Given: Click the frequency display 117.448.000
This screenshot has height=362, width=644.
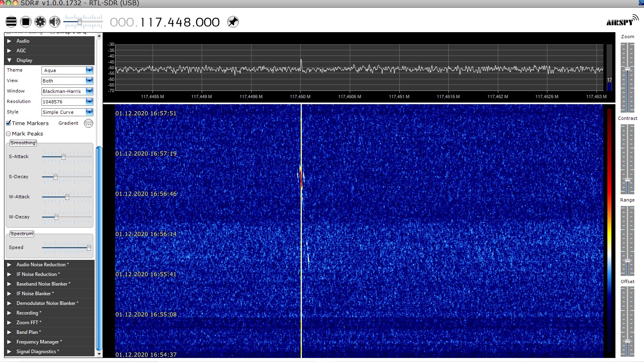Looking at the screenshot, I should coord(165,22).
